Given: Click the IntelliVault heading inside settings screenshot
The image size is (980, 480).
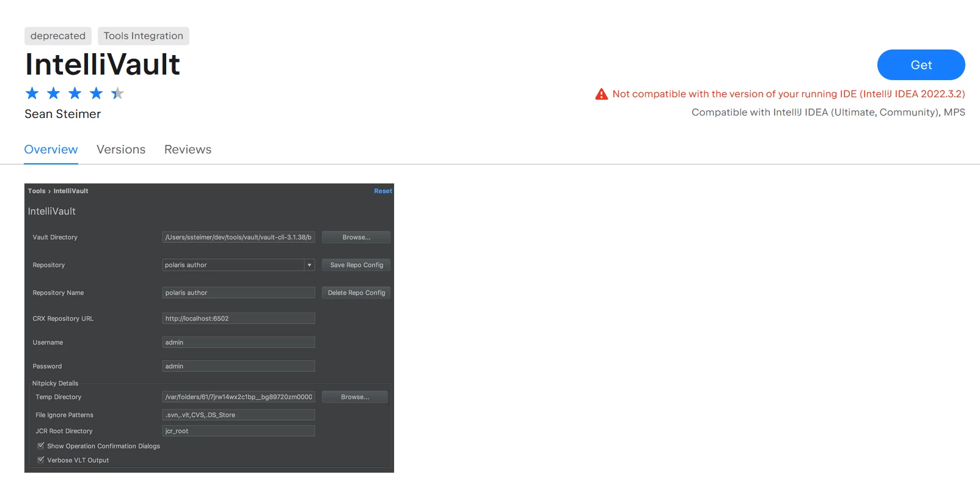Looking at the screenshot, I should (52, 212).
